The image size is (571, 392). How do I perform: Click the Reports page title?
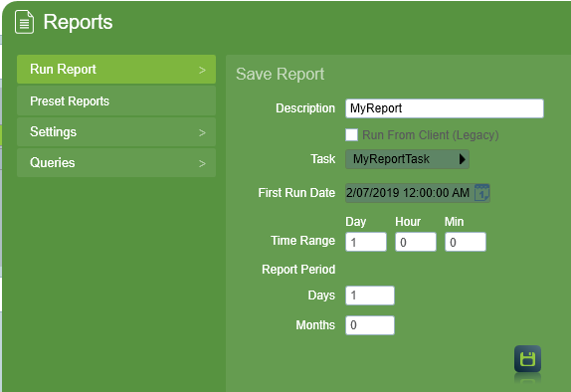coord(78,22)
